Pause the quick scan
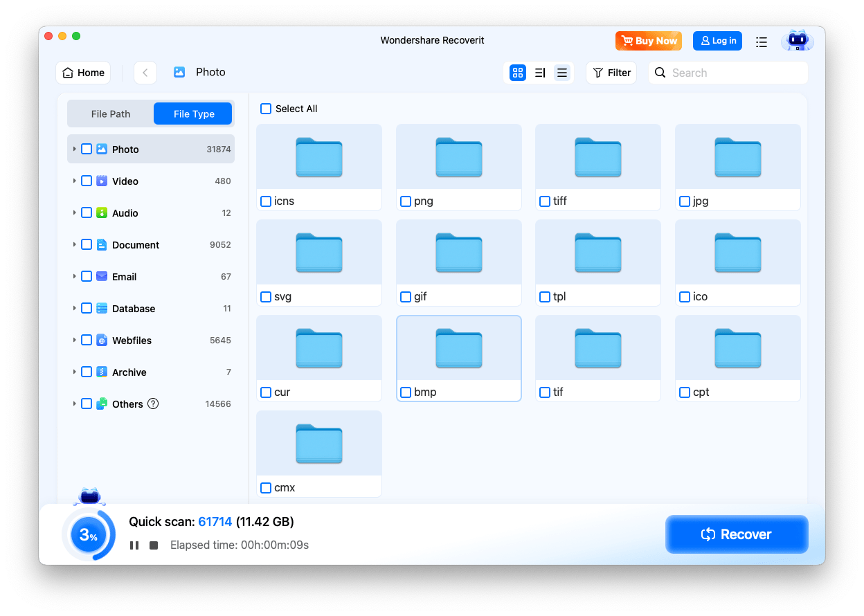864x616 pixels. point(135,545)
